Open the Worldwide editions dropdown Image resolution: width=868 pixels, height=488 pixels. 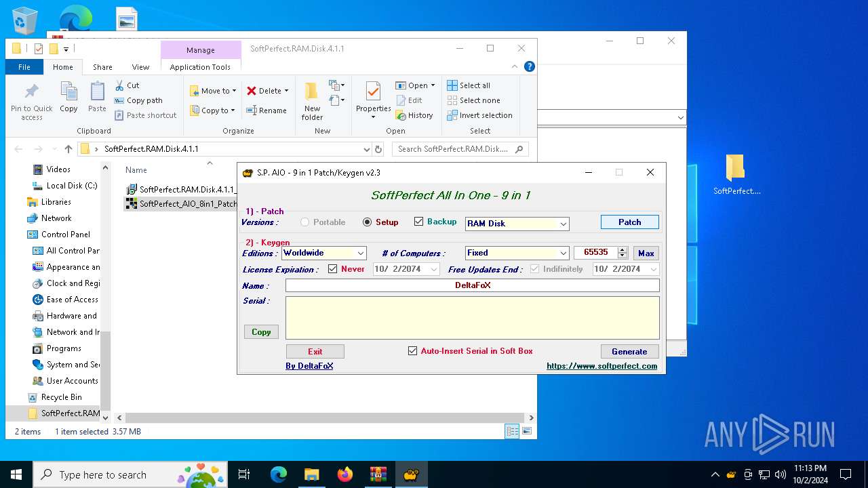coord(361,253)
